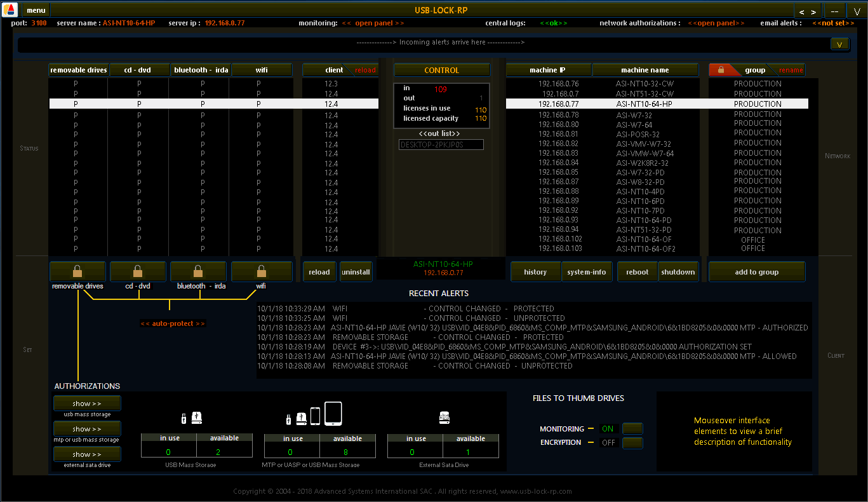Click the DESKTOP-2PKJP0S out list field

click(x=441, y=145)
